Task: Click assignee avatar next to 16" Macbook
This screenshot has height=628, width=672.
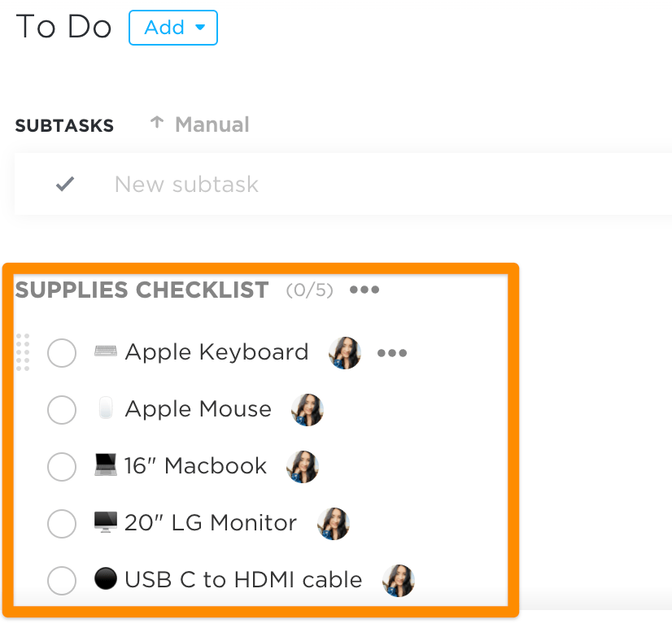Action: point(303,467)
